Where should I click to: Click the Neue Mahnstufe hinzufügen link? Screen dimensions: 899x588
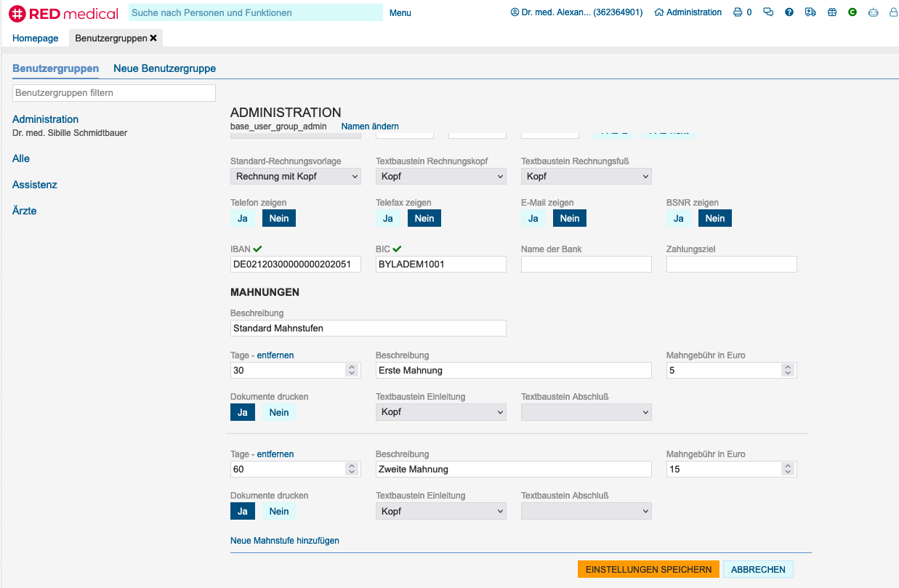point(284,541)
